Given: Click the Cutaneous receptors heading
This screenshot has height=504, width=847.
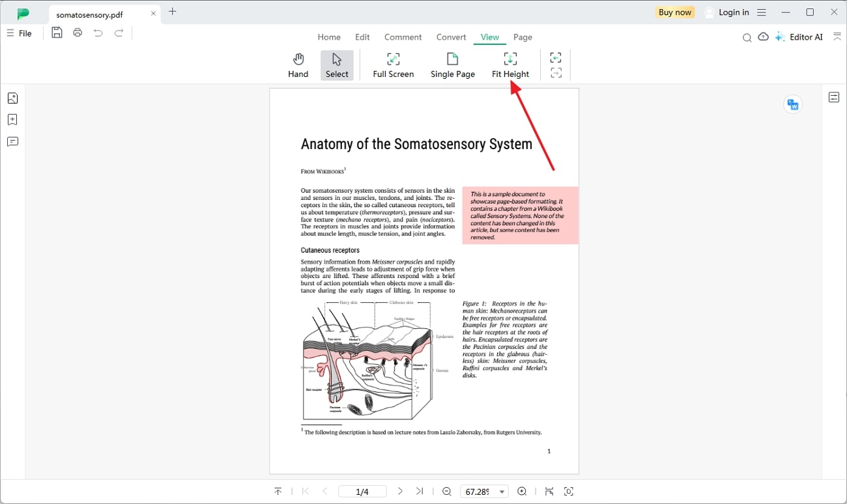Looking at the screenshot, I should [330, 250].
